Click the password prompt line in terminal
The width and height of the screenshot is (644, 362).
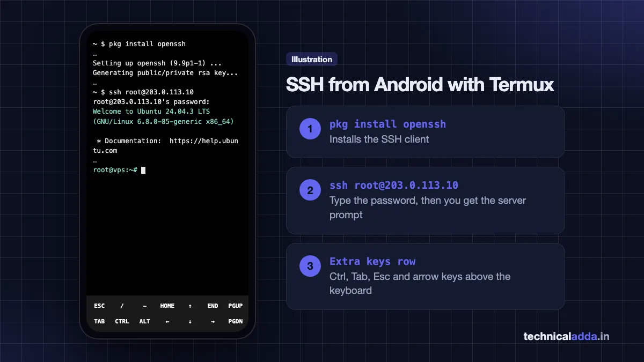point(151,102)
